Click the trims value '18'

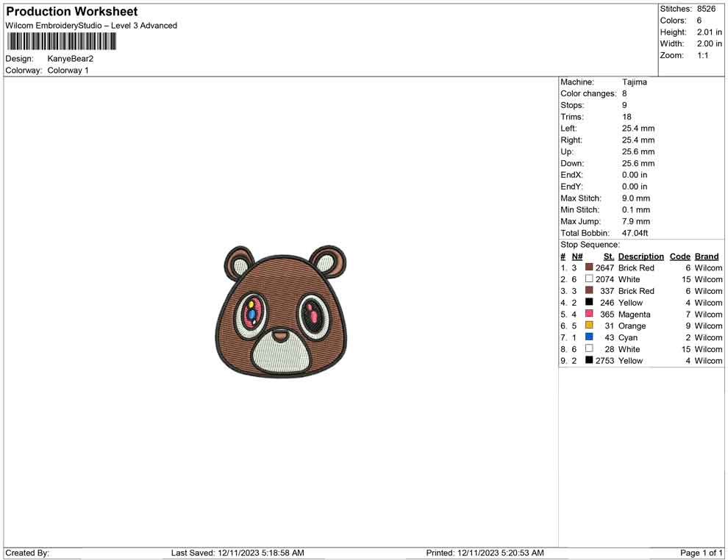pos(627,117)
